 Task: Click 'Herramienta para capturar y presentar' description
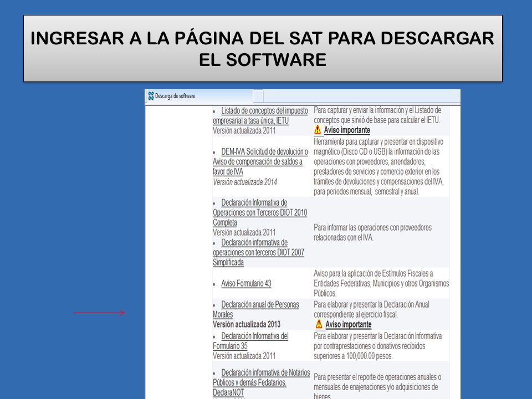coord(378,167)
